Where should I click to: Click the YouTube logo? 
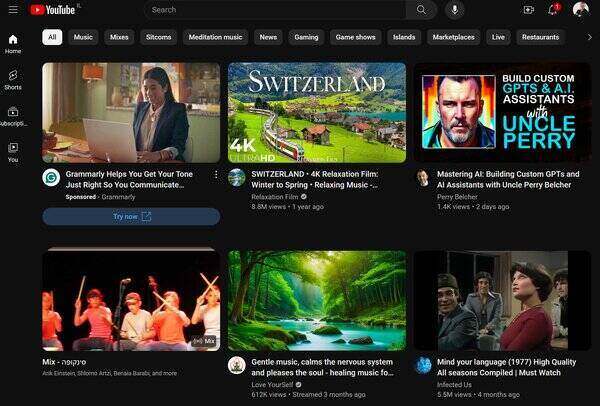coord(53,10)
